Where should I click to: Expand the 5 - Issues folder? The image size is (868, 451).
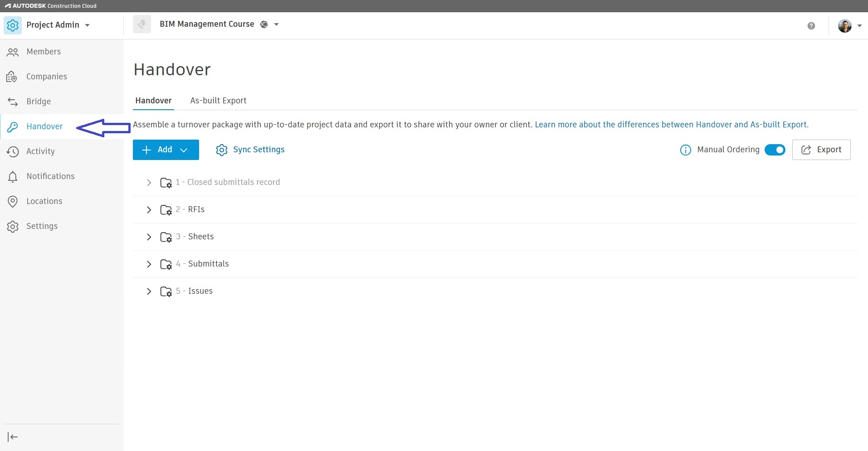149,291
